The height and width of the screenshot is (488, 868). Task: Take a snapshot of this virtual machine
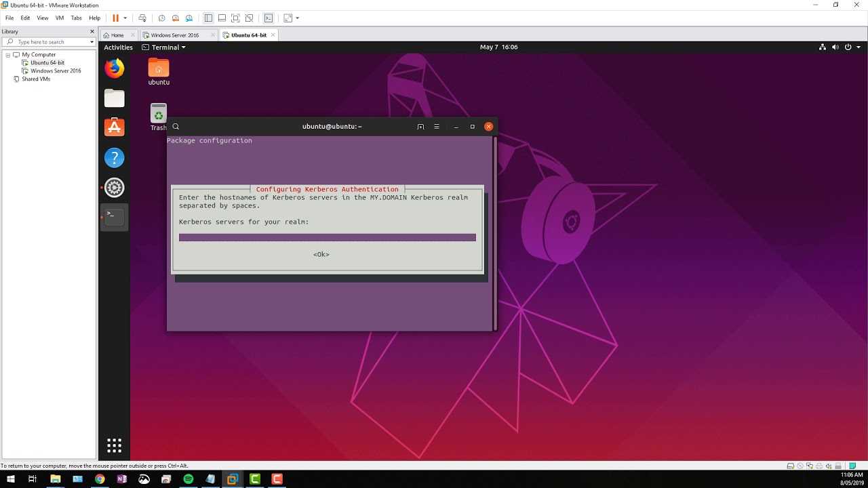(161, 18)
